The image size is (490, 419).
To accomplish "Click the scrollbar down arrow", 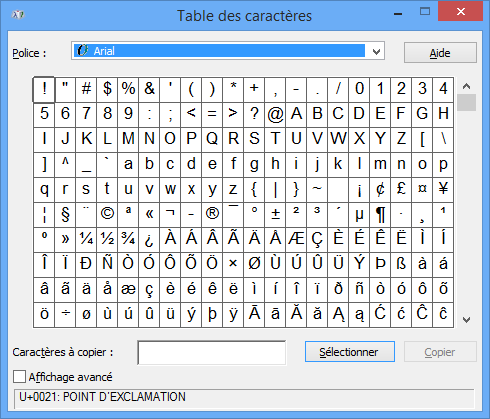I will pos(466,320).
